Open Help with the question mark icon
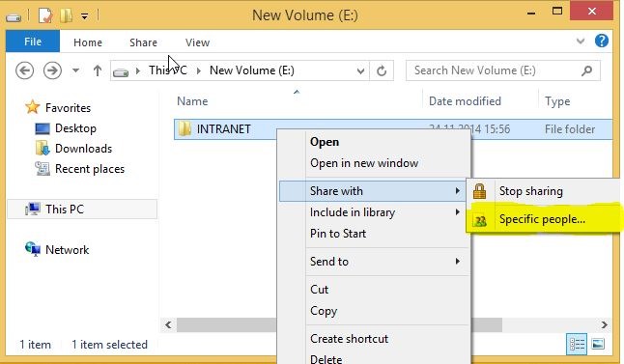 pos(602,41)
